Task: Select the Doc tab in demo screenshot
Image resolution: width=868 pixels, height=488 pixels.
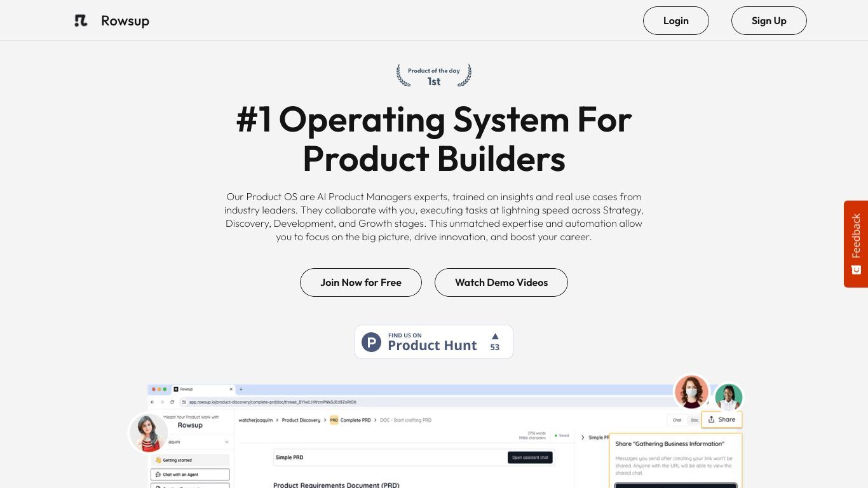Action: (x=695, y=420)
